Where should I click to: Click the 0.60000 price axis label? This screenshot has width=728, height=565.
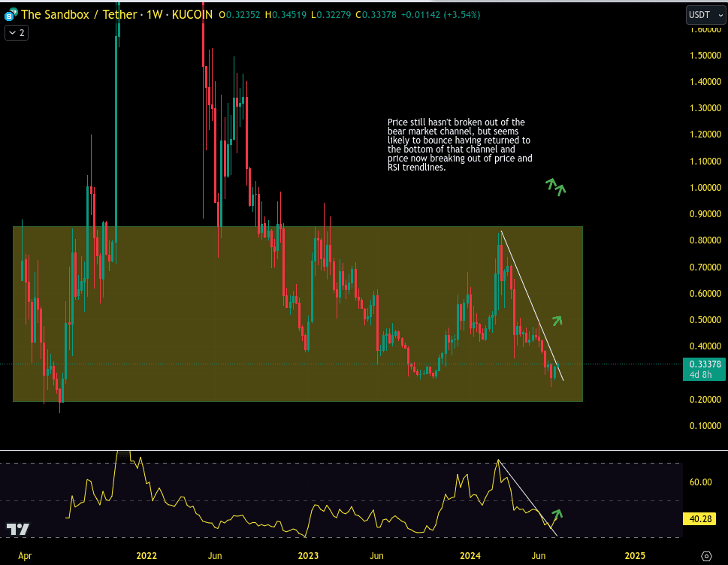(x=705, y=294)
